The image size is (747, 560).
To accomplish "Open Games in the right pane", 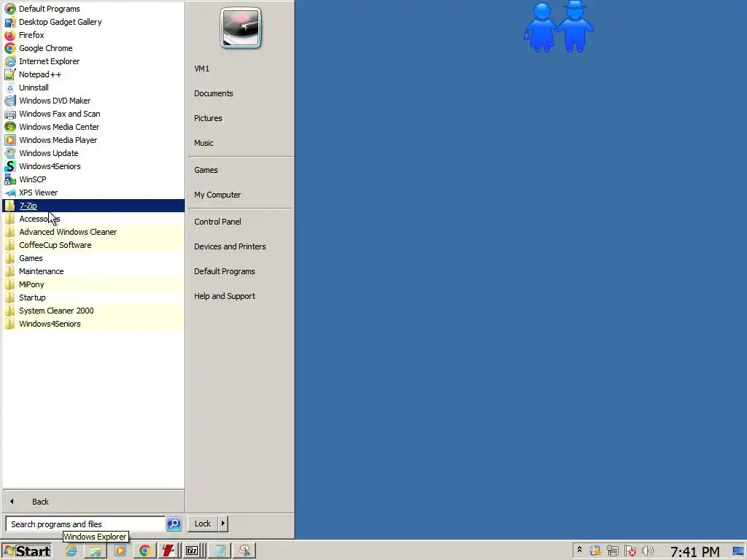I will point(241,170).
